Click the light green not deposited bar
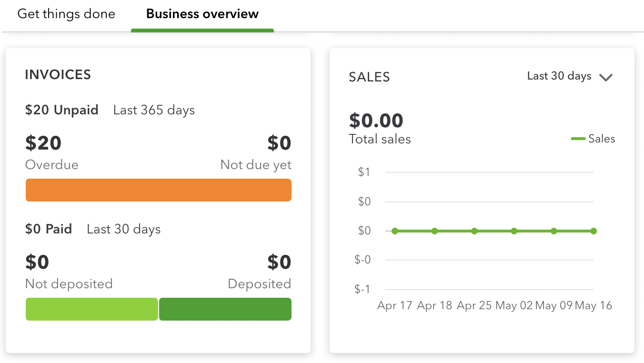The image size is (644, 363). pyautogui.click(x=91, y=309)
